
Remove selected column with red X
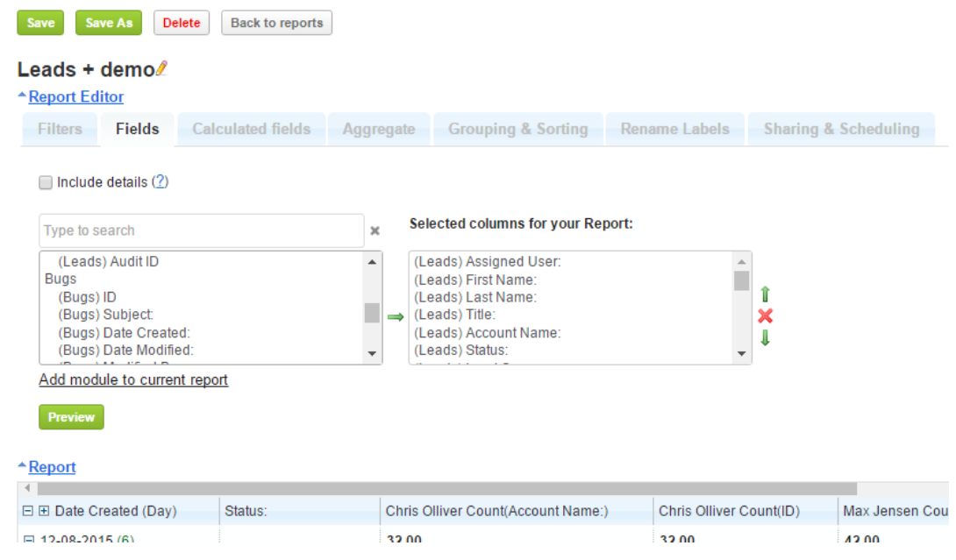(765, 316)
